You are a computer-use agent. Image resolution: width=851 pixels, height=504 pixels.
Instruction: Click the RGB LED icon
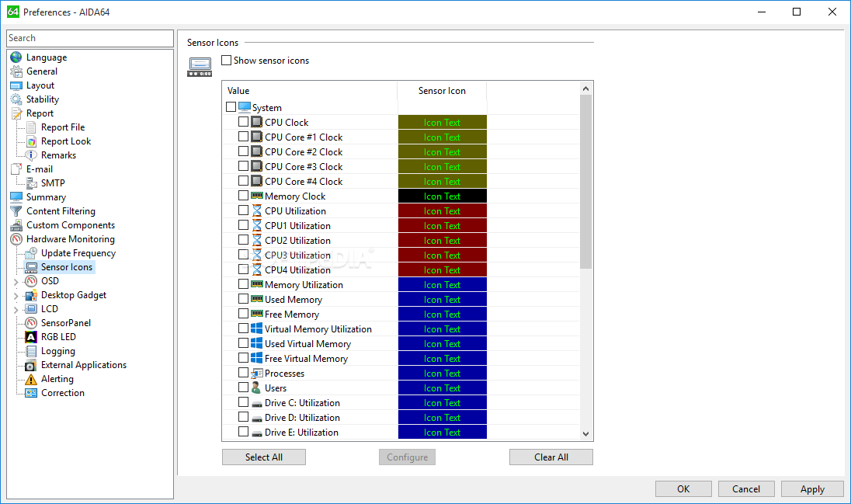click(x=32, y=337)
